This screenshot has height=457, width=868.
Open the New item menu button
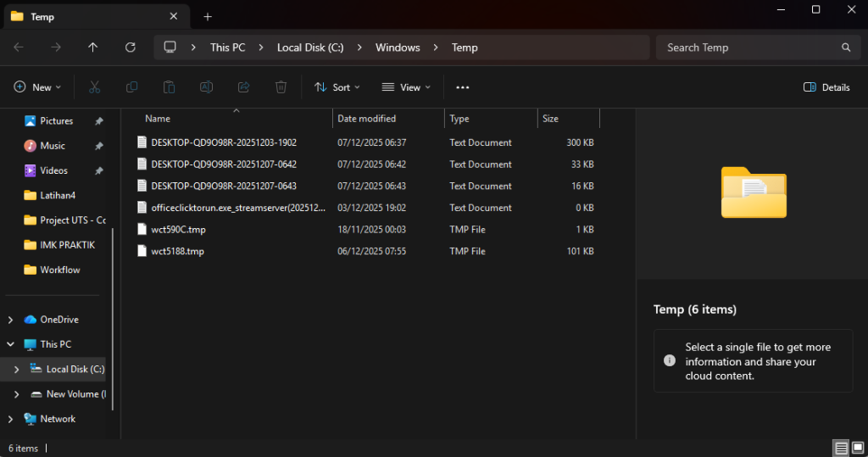pyautogui.click(x=37, y=87)
